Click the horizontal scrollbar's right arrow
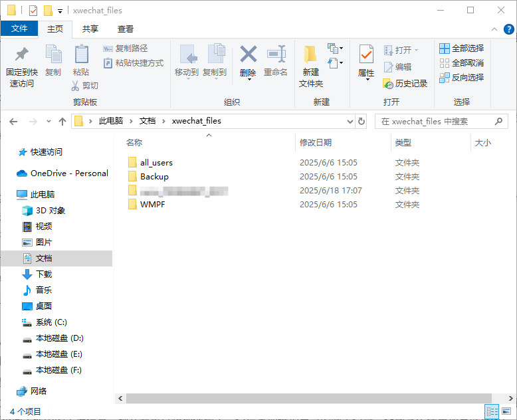Viewport: 517px width, 420px height. (511, 398)
